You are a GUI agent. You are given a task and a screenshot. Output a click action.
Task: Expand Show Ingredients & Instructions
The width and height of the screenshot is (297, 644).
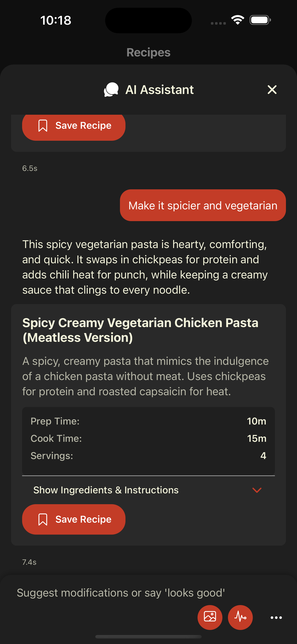click(x=106, y=490)
